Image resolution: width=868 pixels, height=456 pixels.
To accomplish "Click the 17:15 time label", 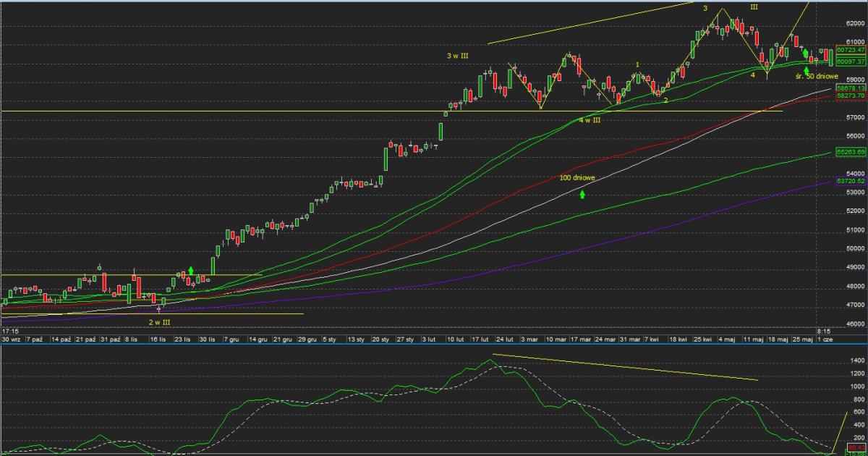I will pos(10,331).
